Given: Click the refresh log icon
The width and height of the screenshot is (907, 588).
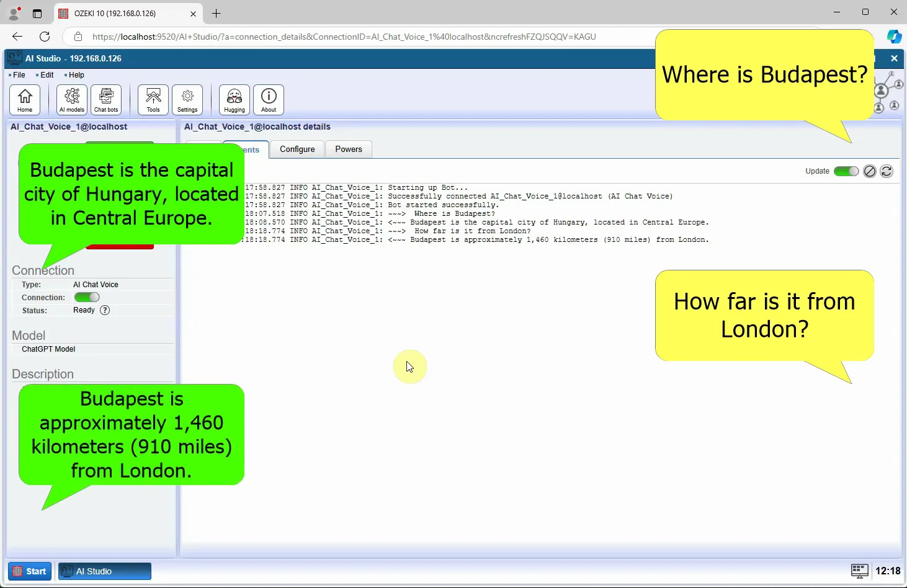Looking at the screenshot, I should [x=887, y=171].
